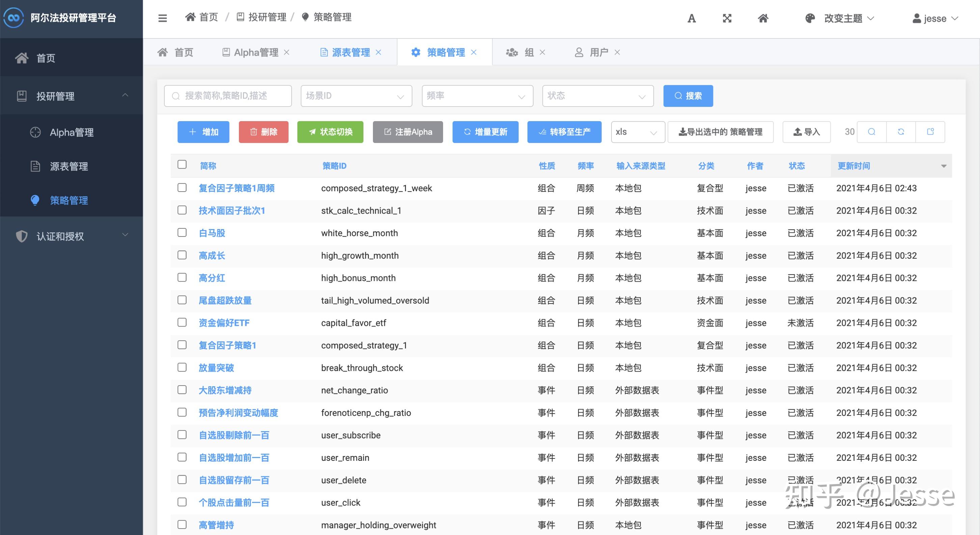Open 源表管理 in sidebar menu

click(72, 166)
